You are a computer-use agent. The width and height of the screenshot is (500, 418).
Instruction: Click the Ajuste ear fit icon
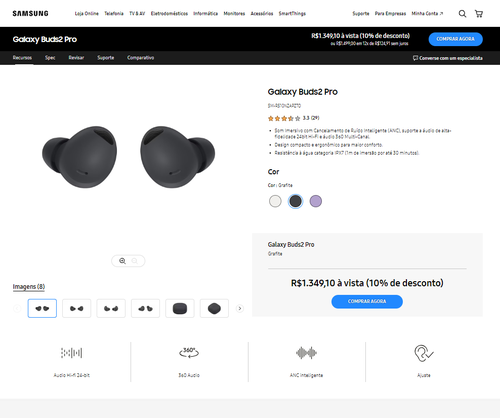[424, 353]
